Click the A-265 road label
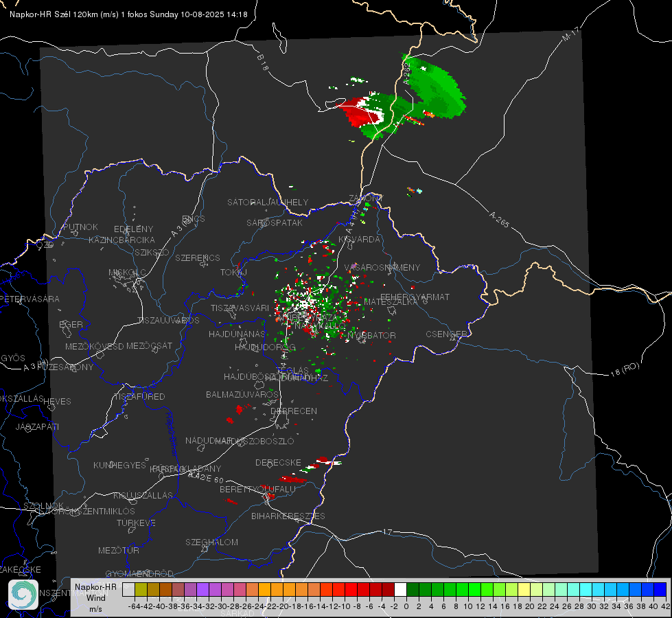 click(x=499, y=219)
